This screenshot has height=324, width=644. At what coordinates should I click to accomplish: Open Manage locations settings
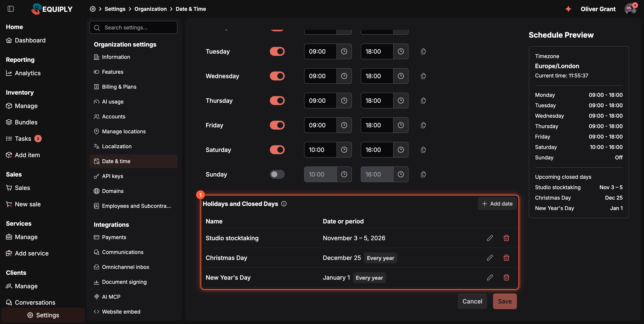tap(133, 131)
